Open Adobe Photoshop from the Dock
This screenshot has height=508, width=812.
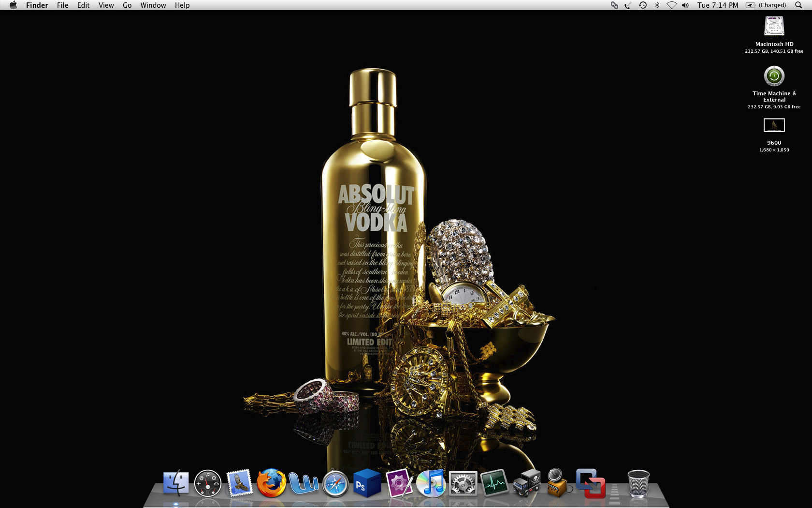click(367, 483)
